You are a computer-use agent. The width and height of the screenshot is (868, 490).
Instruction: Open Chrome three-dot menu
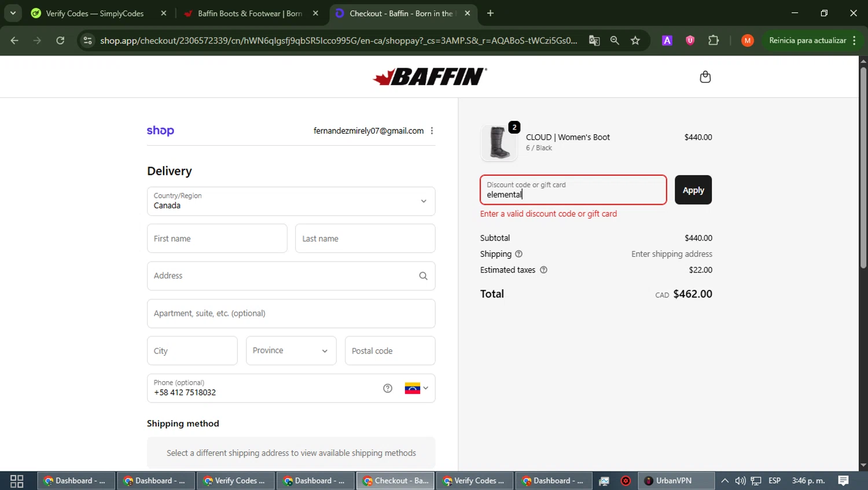point(854,40)
